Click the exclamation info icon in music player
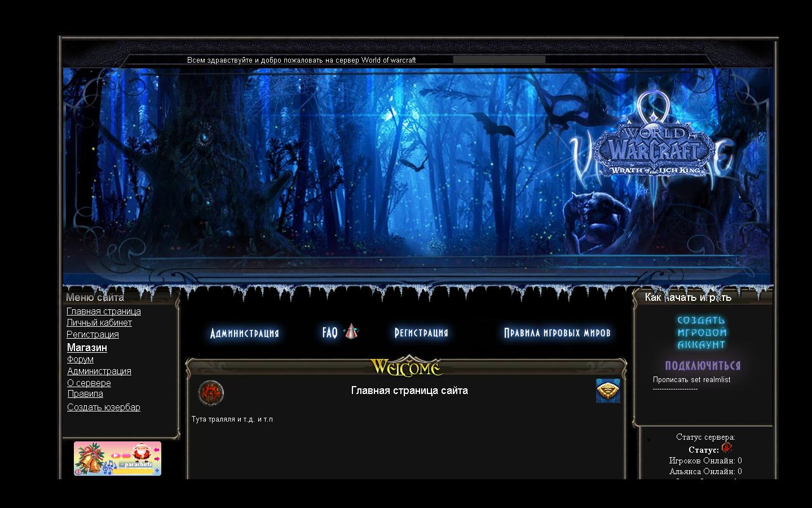Viewport: 812px width, 508px height. (78, 472)
